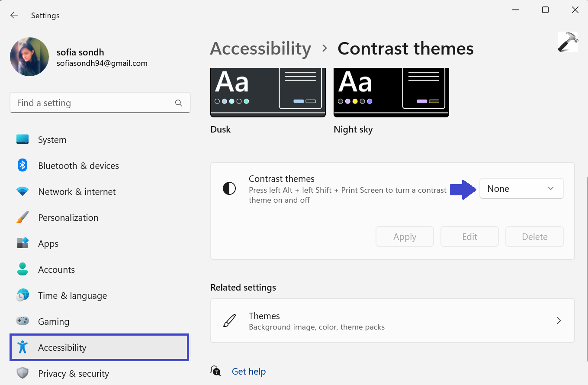Image resolution: width=588 pixels, height=385 pixels.
Task: Expand the Themes related setting chevron
Action: [559, 321]
